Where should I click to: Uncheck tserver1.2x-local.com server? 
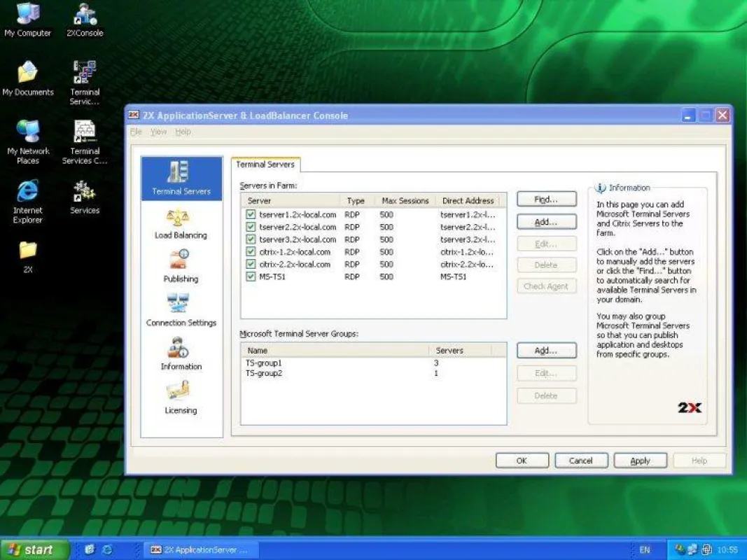coord(251,214)
